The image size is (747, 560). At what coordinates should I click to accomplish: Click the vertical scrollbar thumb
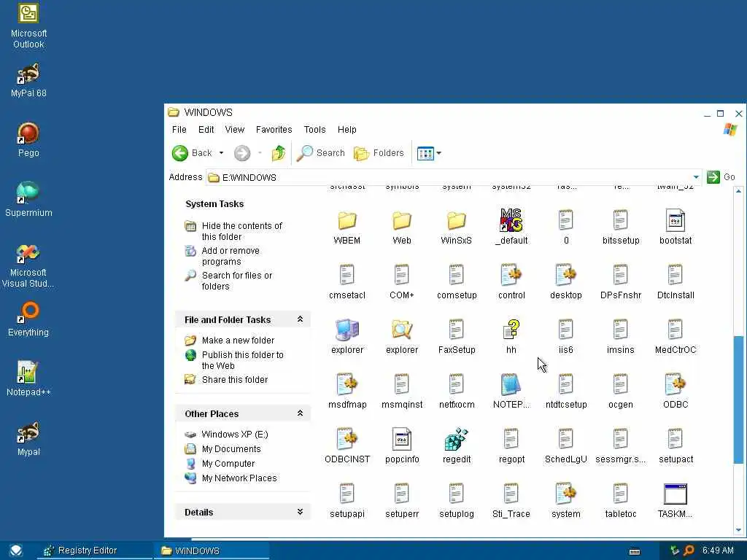point(738,400)
